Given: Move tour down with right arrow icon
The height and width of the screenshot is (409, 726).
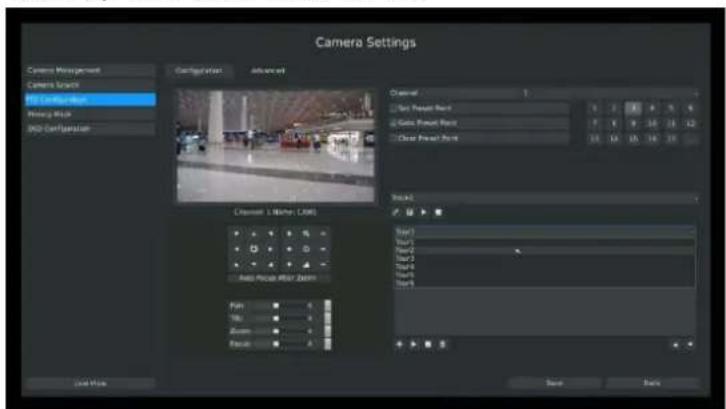Looking at the screenshot, I should (690, 345).
